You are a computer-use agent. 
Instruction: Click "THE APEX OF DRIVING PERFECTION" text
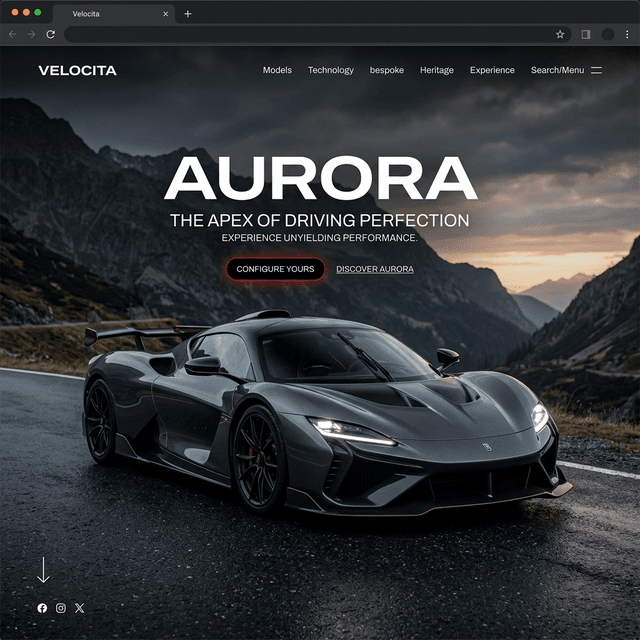pos(320,220)
